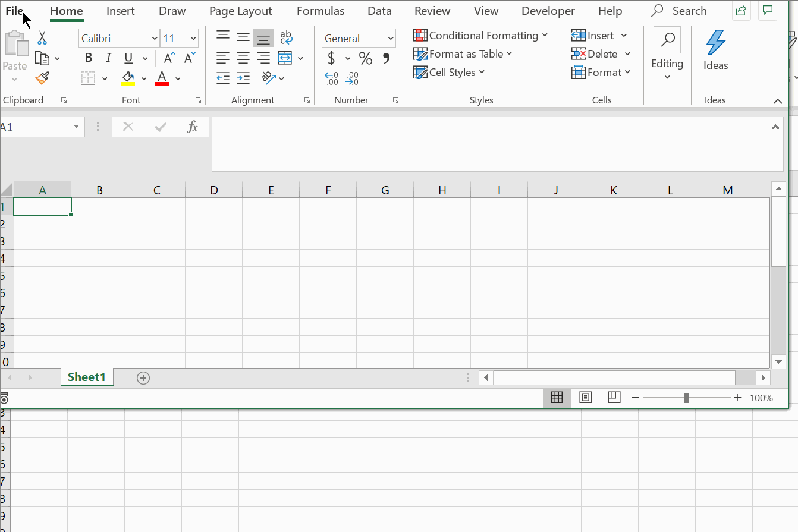Toggle underline formatting
The width and height of the screenshot is (798, 532).
pyautogui.click(x=128, y=58)
